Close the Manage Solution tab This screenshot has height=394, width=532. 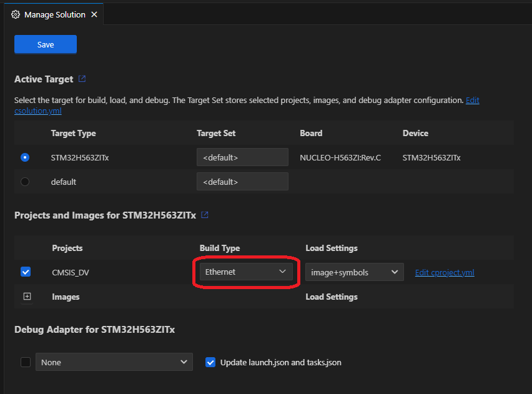pos(93,14)
